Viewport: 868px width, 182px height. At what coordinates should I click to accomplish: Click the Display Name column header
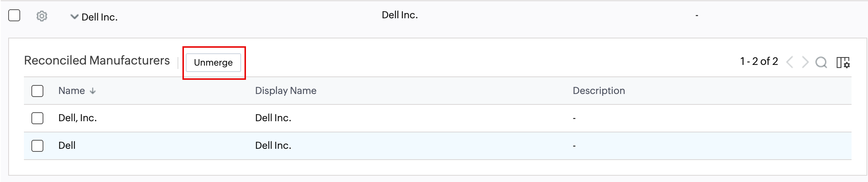[286, 91]
